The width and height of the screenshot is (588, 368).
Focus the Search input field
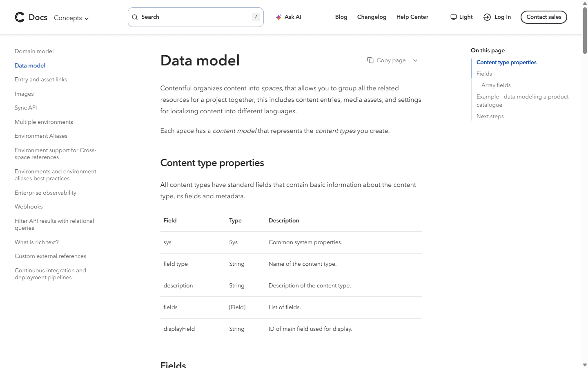coord(196,17)
